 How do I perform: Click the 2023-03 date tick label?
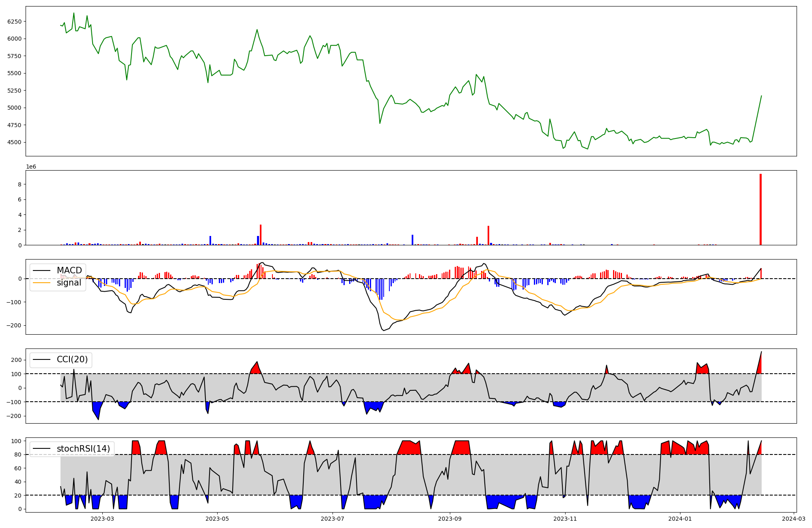[102, 519]
